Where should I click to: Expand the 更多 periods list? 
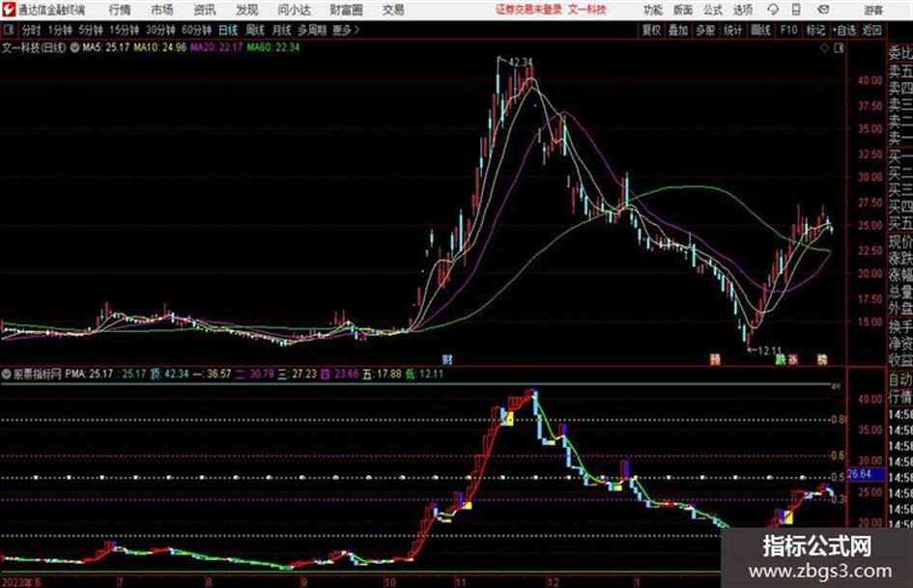pyautogui.click(x=346, y=30)
